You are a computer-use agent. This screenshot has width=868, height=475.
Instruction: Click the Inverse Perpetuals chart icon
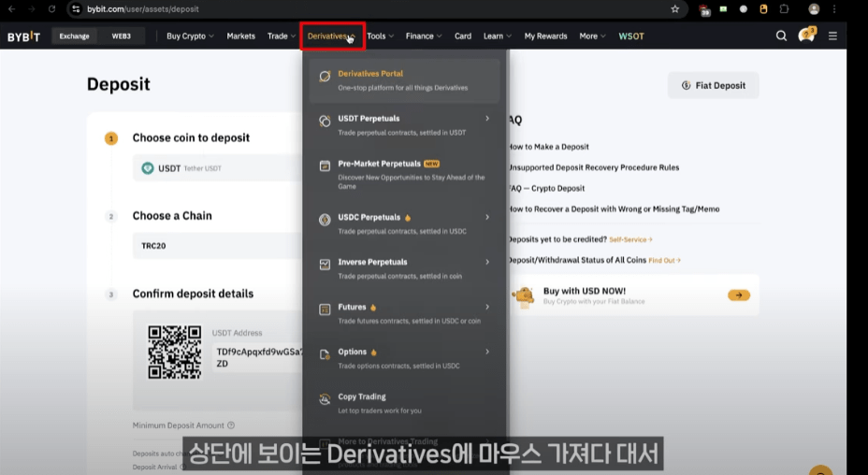coord(325,265)
